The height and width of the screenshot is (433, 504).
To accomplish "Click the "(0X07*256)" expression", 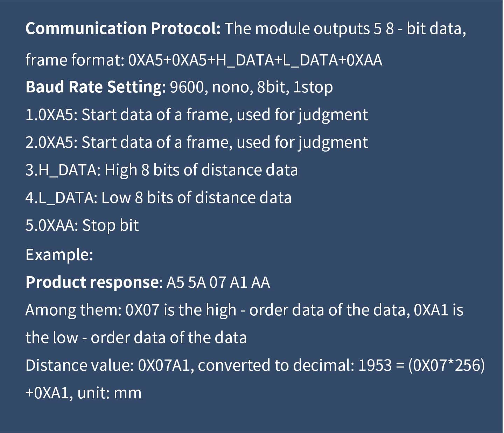I will 446,365.
